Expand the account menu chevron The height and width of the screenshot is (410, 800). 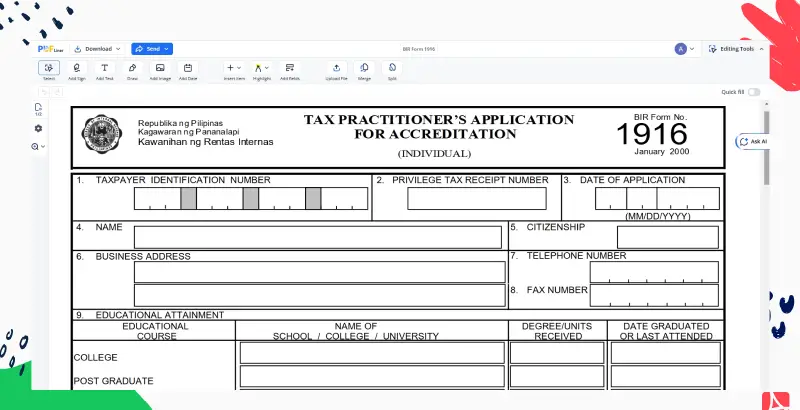click(x=692, y=49)
